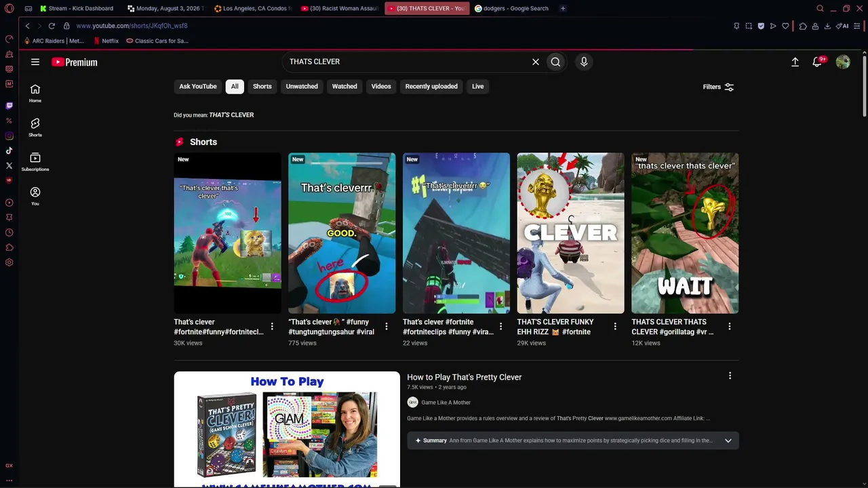Open How to Play That's Pretty Clever title
The image size is (868, 488).
[x=465, y=378]
